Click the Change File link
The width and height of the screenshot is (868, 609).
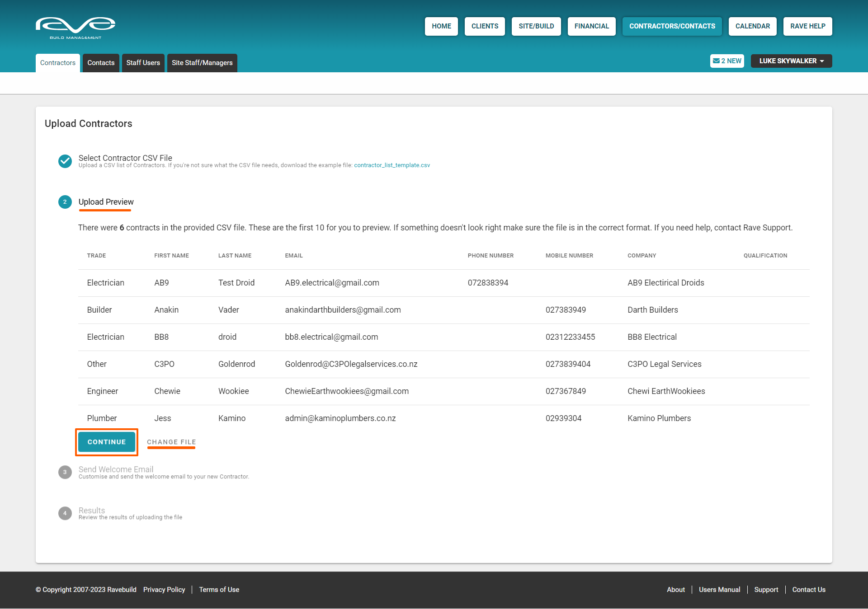(171, 442)
